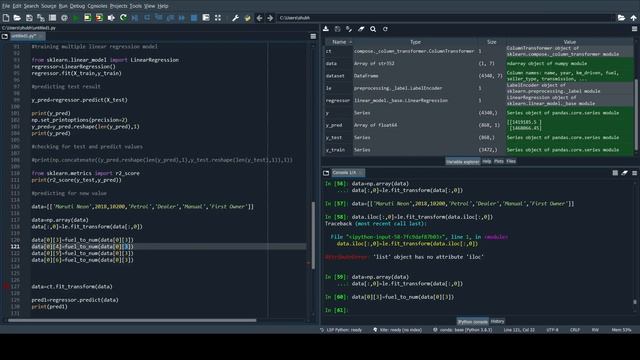Switch to the Variable explorer tab
Screen dimensions: 640x360
(462, 162)
